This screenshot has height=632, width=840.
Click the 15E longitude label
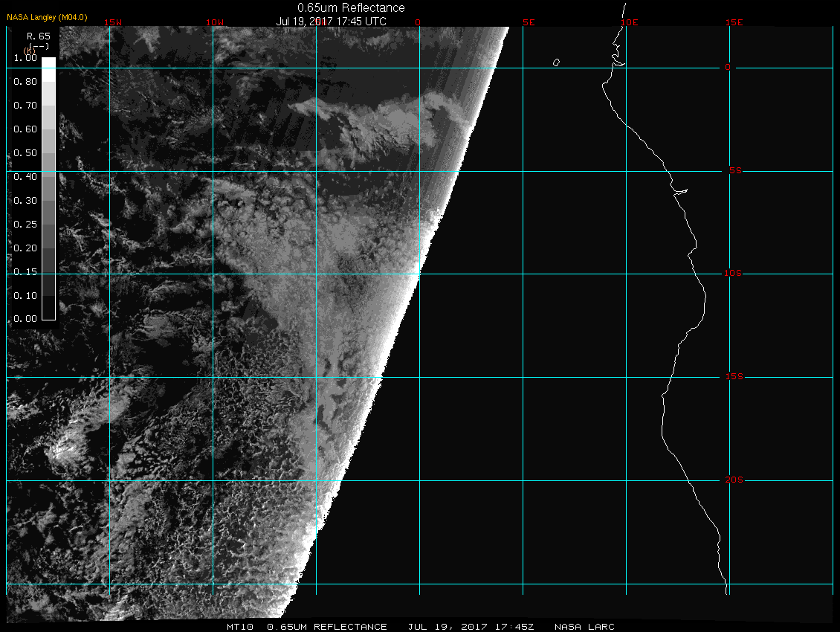point(734,22)
